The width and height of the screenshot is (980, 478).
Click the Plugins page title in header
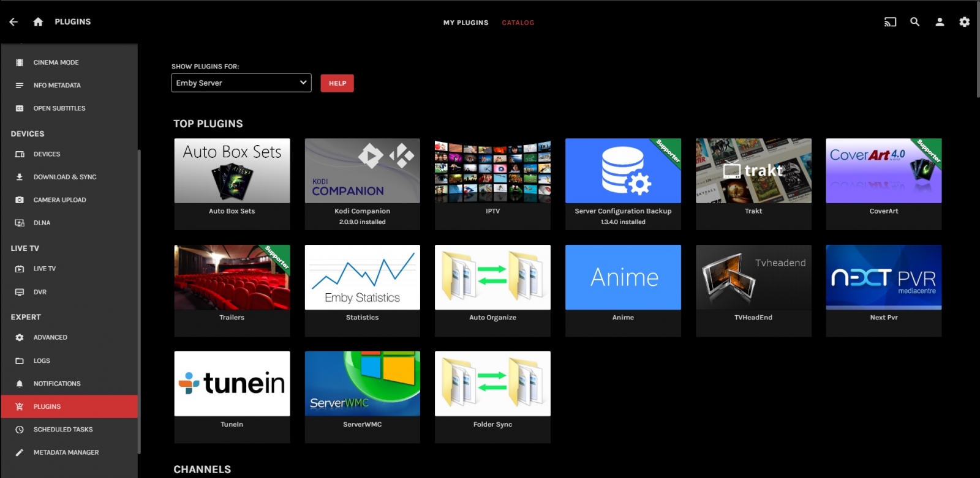pyautogui.click(x=73, y=22)
